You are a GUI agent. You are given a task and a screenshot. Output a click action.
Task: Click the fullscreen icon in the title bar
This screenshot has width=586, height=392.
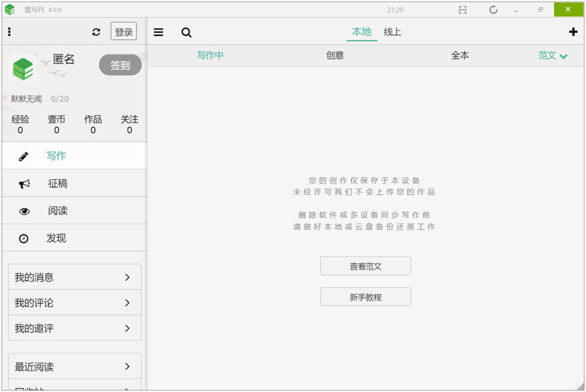pyautogui.click(x=463, y=10)
